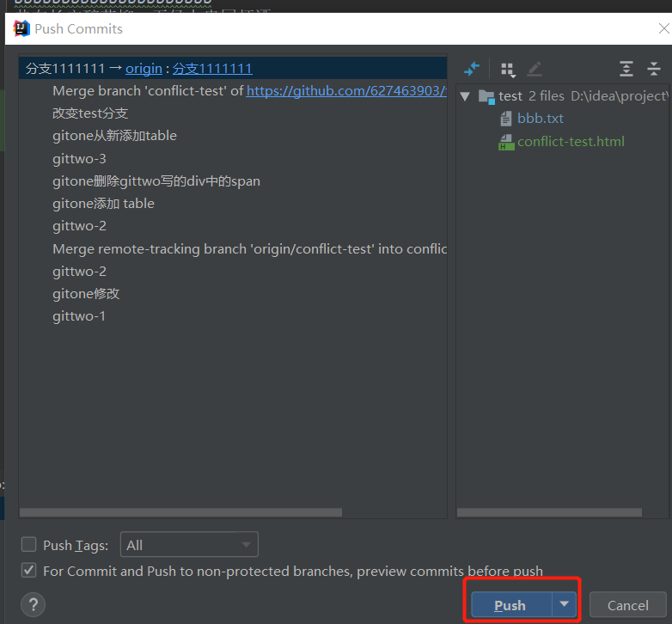
Task: Select the Merge remote-tracking branch commit
Action: tap(249, 249)
